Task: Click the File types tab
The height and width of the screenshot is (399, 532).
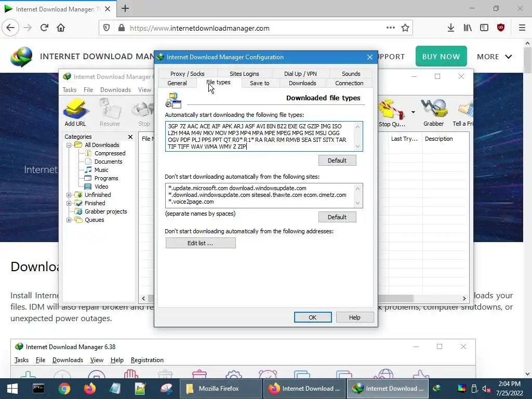Action: coord(219,83)
